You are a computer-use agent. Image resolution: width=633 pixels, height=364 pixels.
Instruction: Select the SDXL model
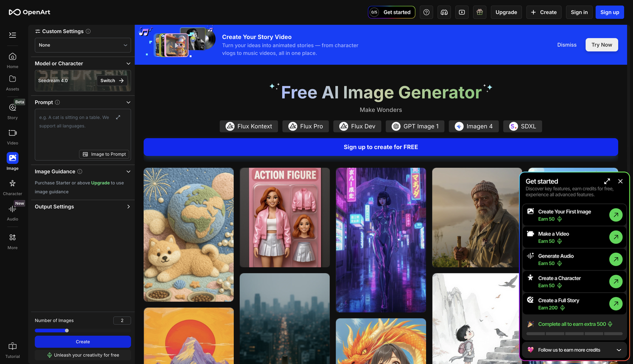coord(522,126)
